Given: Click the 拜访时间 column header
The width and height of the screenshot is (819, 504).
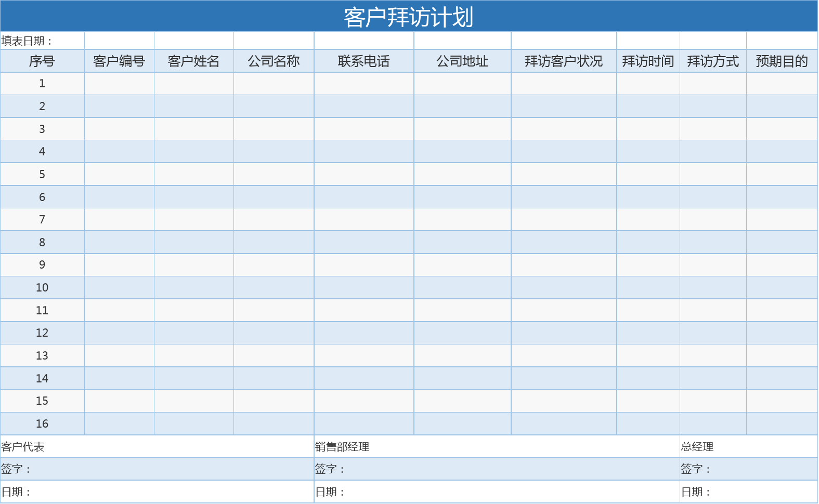Looking at the screenshot, I should point(648,61).
